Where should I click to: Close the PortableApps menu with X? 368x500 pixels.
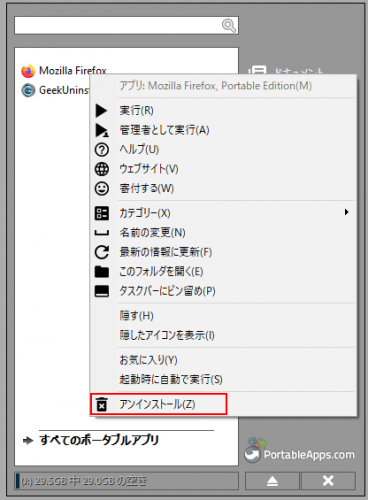(328, 481)
